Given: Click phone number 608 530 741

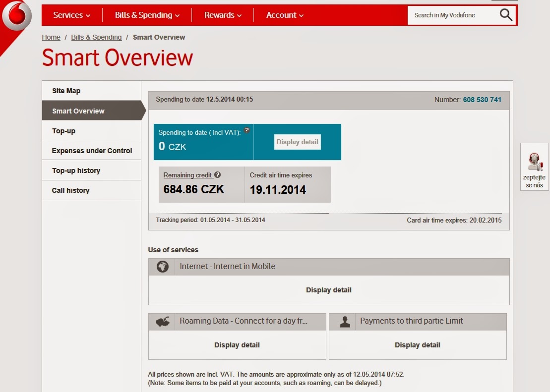Looking at the screenshot, I should coord(482,100).
